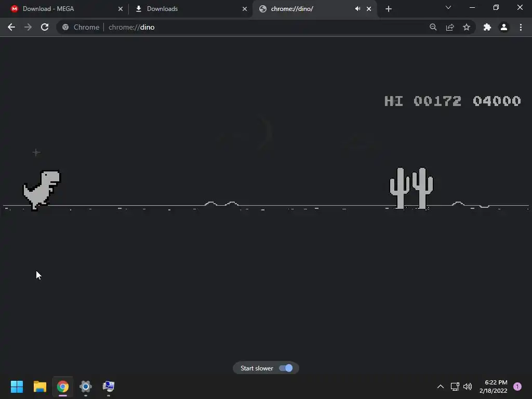Go back using the browser back arrow

(x=11, y=27)
